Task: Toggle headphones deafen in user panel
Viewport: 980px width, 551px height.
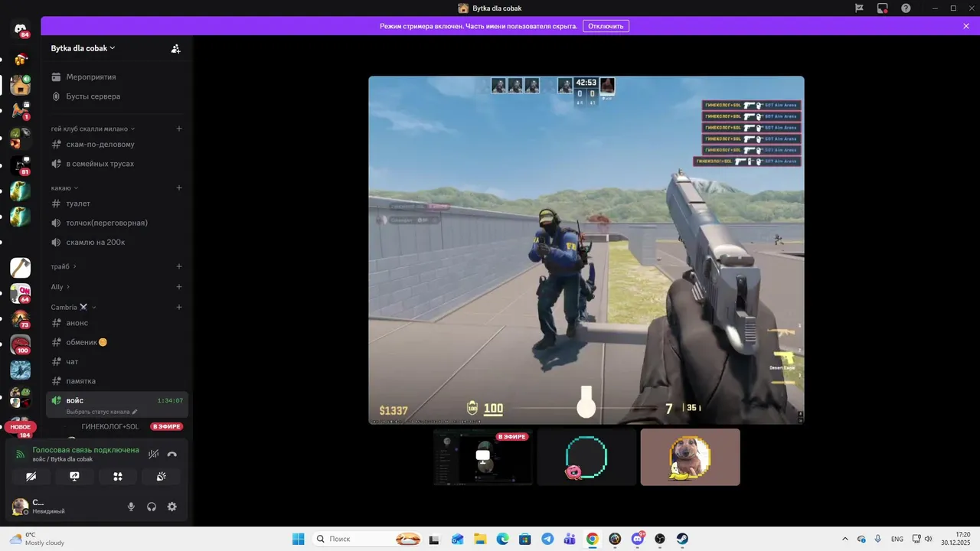Action: coord(152,507)
